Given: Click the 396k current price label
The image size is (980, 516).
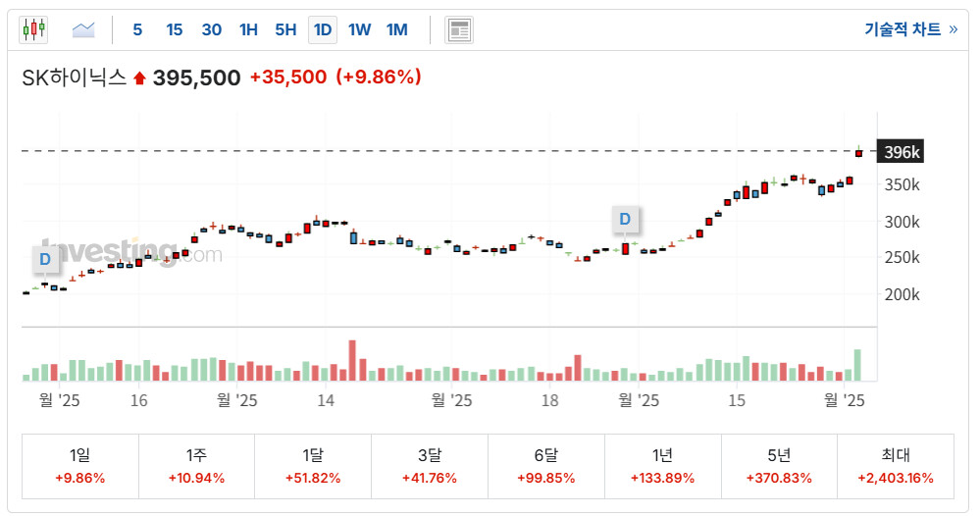Looking at the screenshot, I should [901, 152].
